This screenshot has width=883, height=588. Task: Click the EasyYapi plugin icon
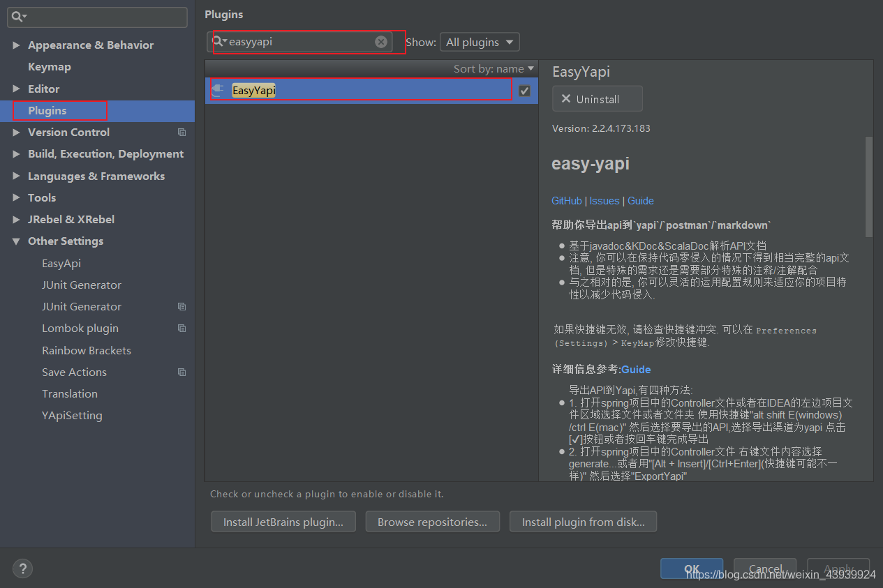click(x=218, y=90)
